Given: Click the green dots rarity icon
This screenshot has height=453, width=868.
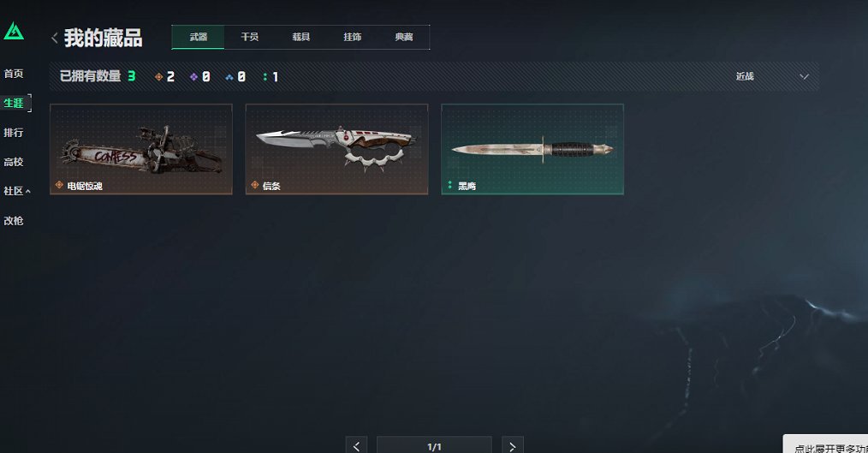Looking at the screenshot, I should click(265, 77).
